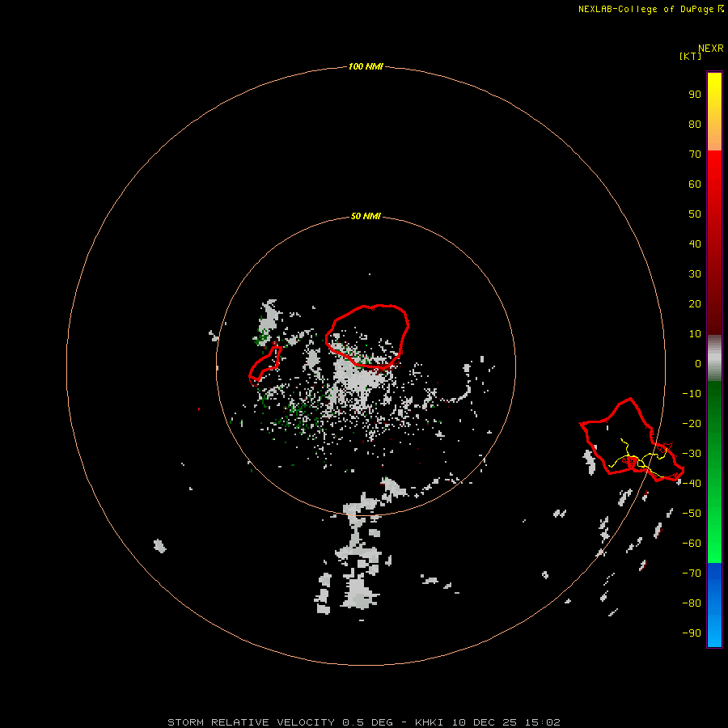Click the 80 value on velocity scale
The width and height of the screenshot is (728, 728).
click(x=695, y=125)
